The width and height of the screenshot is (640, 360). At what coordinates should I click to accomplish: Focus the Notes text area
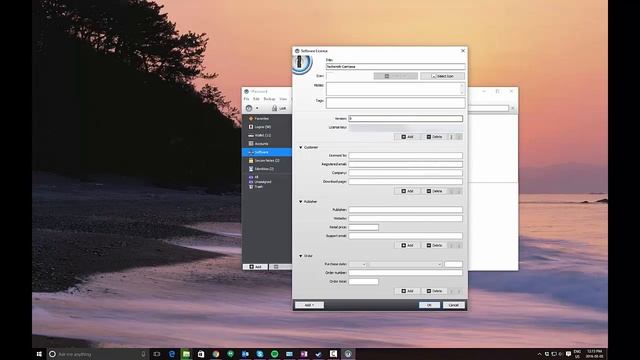coord(395,89)
